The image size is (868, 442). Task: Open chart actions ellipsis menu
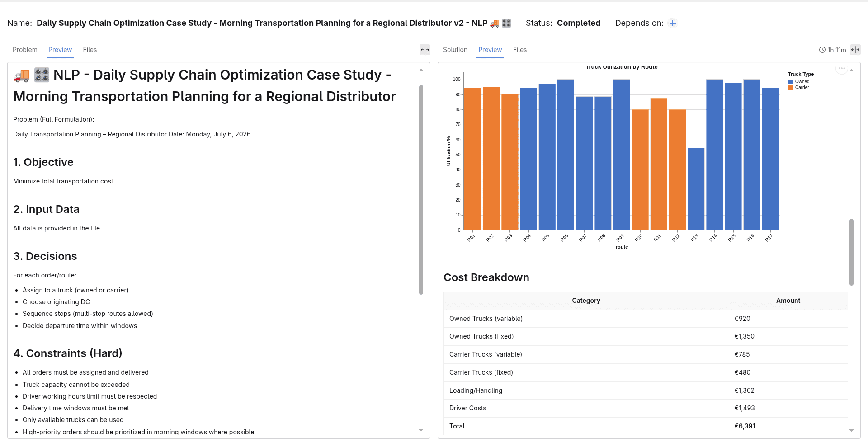841,69
